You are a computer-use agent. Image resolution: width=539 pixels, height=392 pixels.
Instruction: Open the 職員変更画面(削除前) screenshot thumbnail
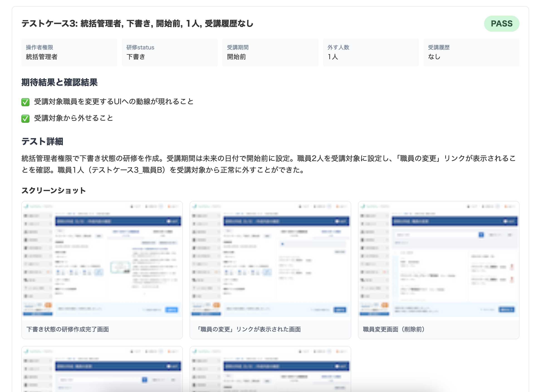[x=439, y=260]
